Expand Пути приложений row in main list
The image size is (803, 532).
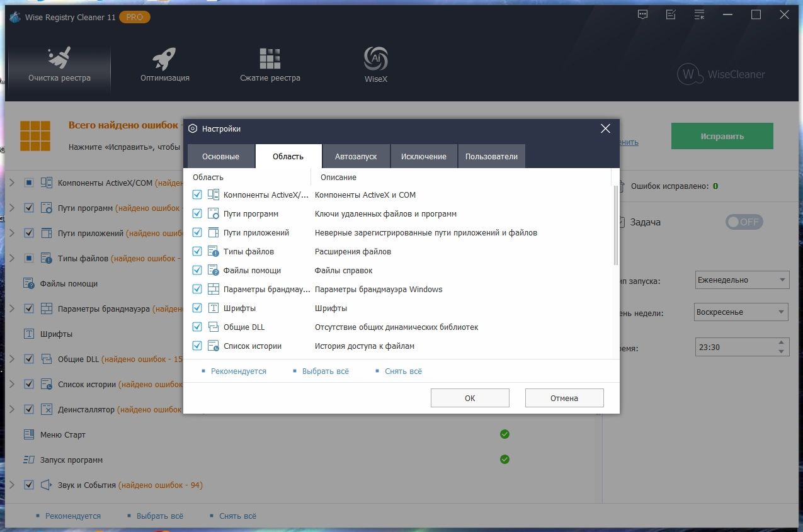pos(11,233)
